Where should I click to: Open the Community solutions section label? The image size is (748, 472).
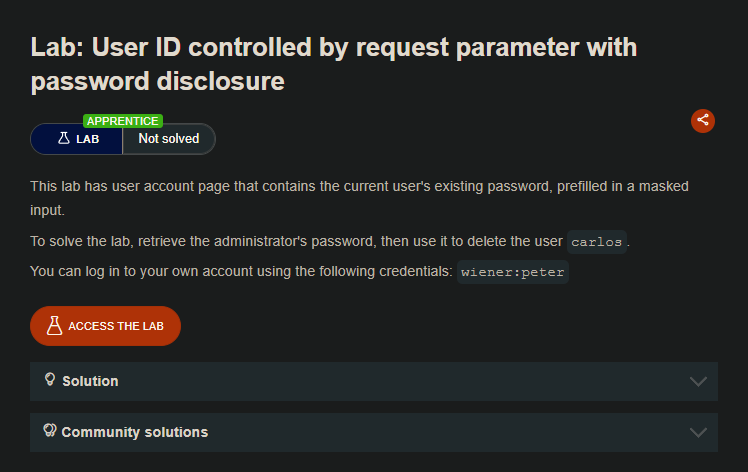(x=135, y=432)
